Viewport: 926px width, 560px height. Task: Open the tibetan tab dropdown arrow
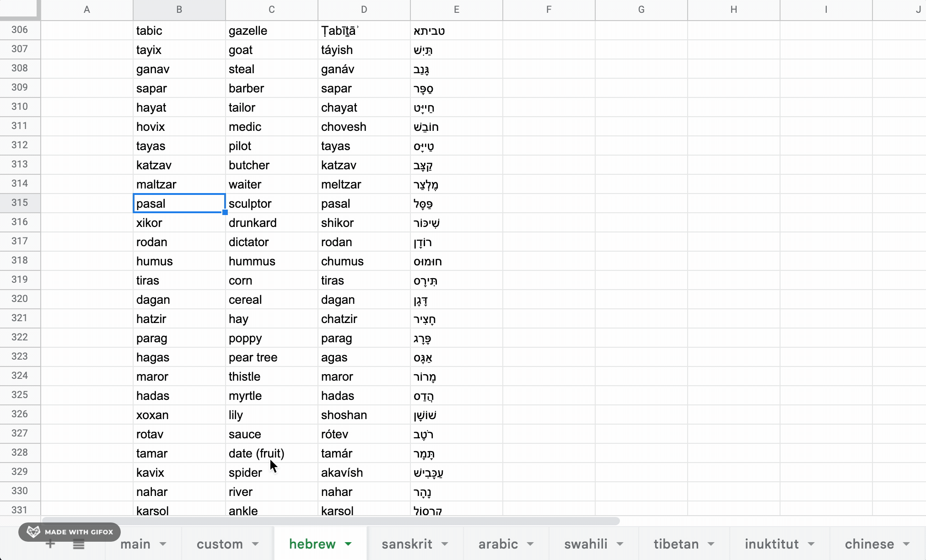click(711, 544)
